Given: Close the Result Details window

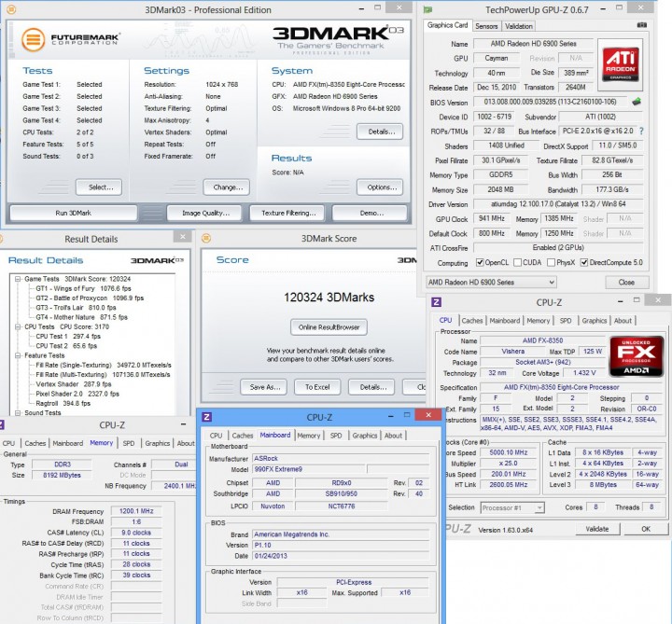Looking at the screenshot, I should click(183, 236).
